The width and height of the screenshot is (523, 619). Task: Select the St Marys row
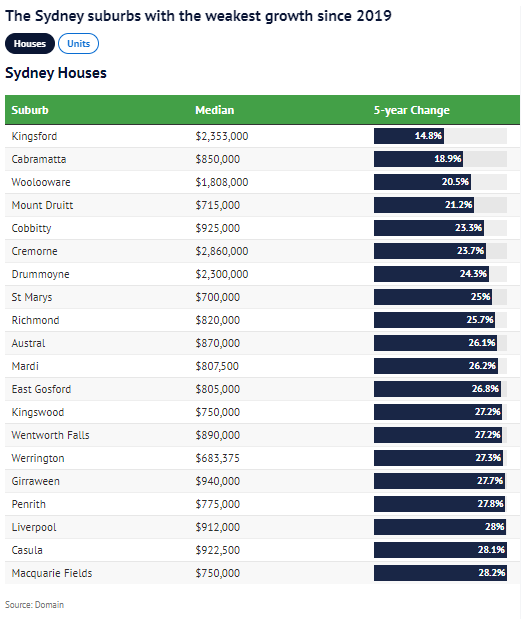click(x=262, y=297)
